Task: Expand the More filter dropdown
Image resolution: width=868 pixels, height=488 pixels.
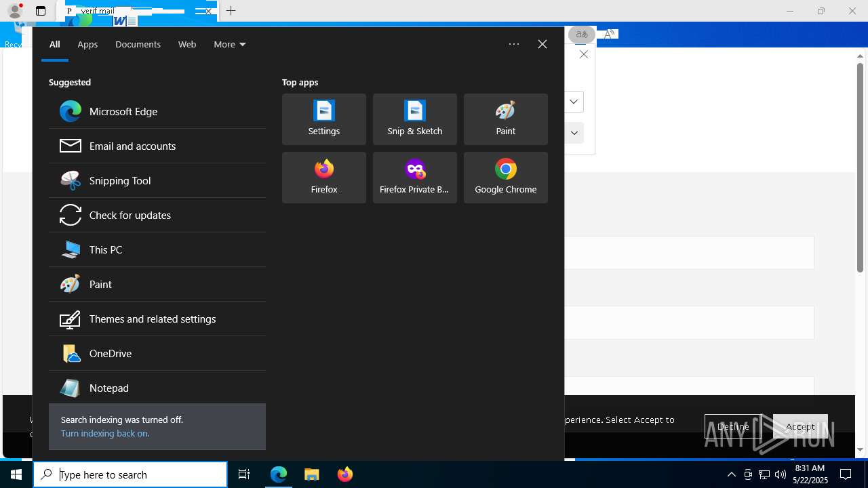Action: (x=230, y=44)
